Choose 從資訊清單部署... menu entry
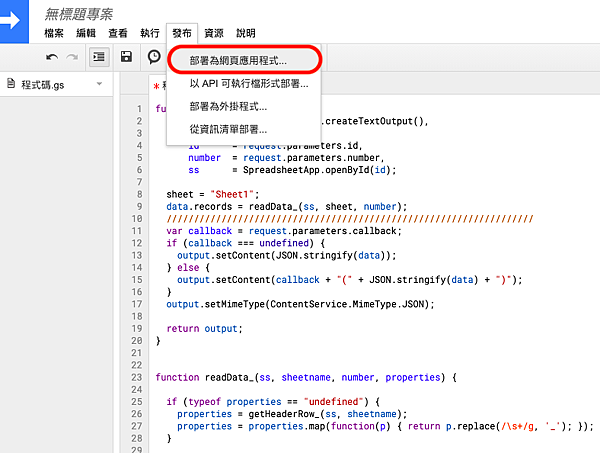 tap(244, 129)
